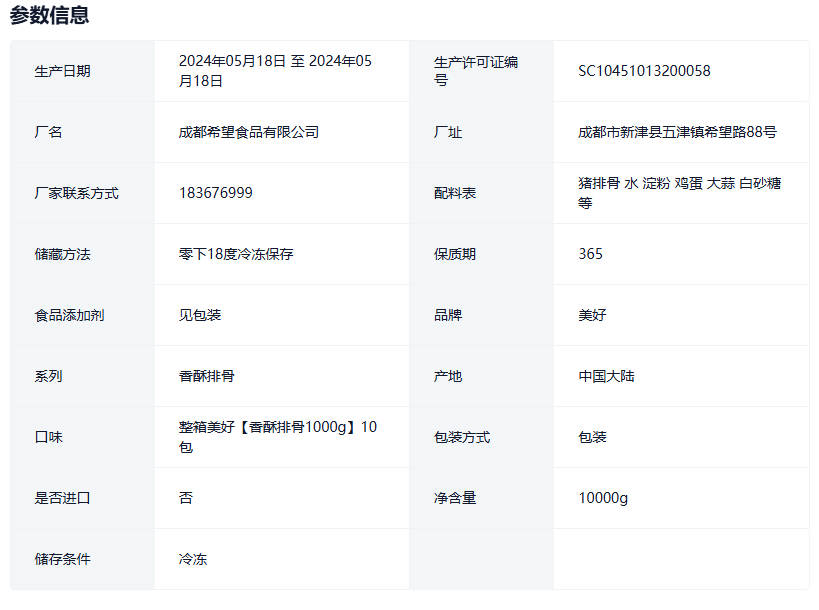Viewport: 819px width, 610px height.
Task: Select the 生产许可证编号 label
Action: [475, 71]
